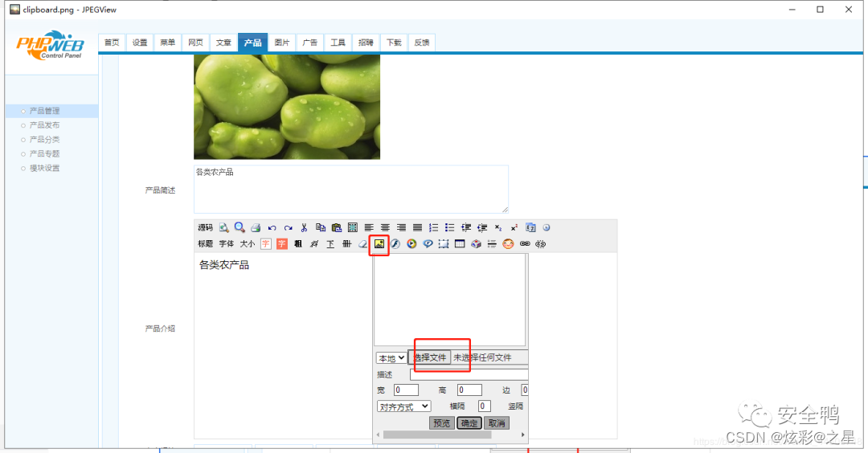Click the 确定 confirm button
Screen dimensions: 868x453
coord(469,423)
